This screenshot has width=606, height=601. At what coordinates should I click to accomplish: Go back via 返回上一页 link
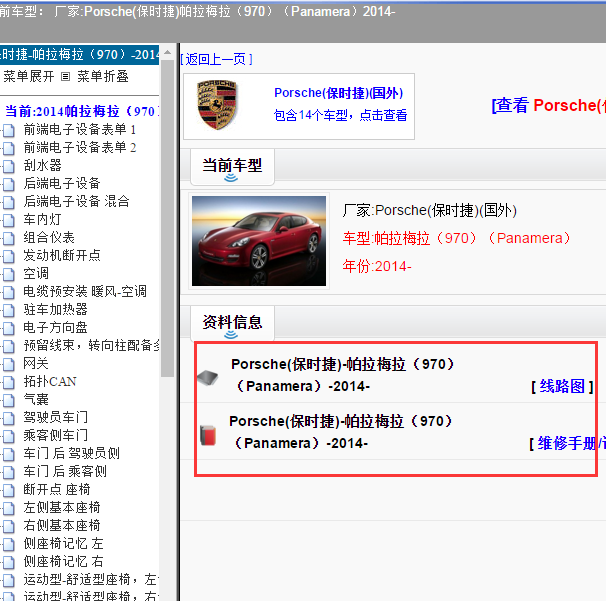(x=216, y=59)
